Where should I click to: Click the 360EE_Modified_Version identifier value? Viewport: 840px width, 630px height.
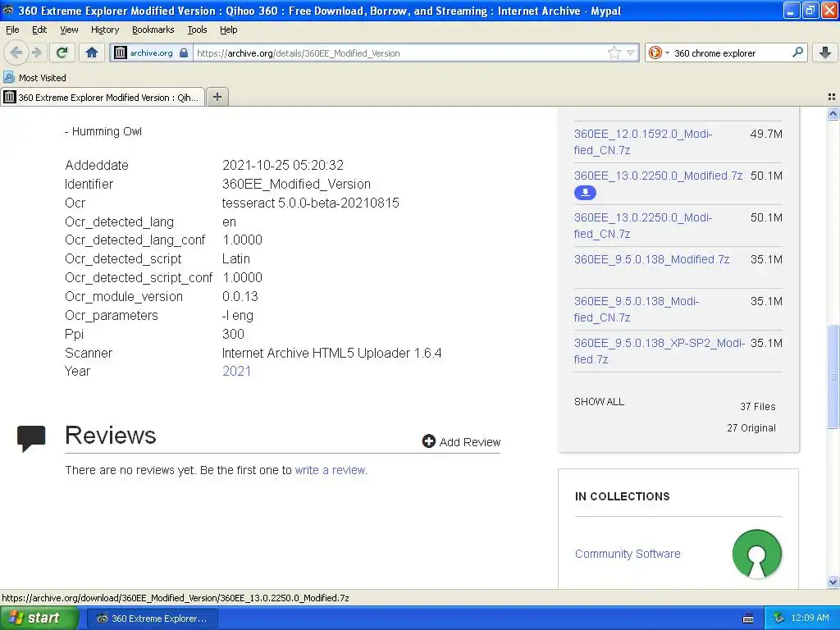click(296, 184)
